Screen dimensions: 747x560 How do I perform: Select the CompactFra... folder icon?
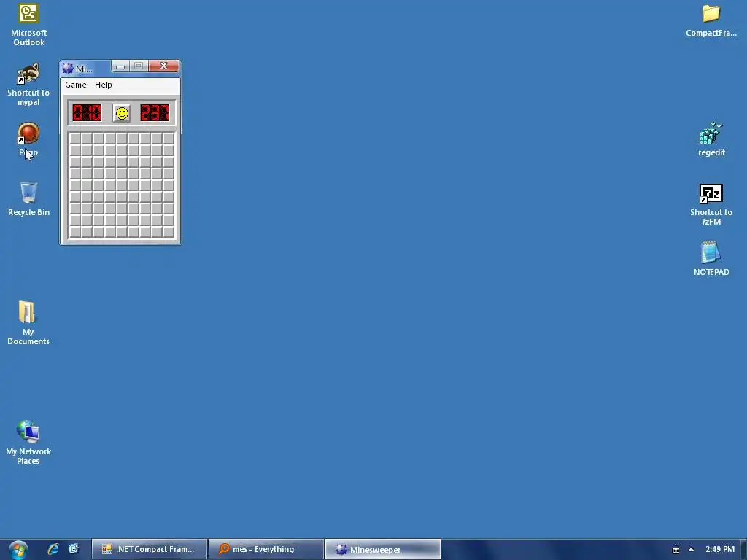pyautogui.click(x=711, y=20)
